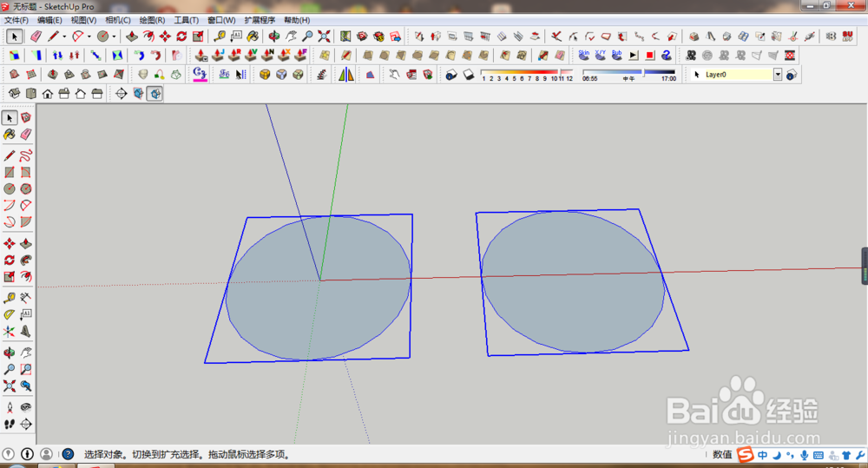
Task: Pick the Pie tool in left palette
Action: [25, 222]
